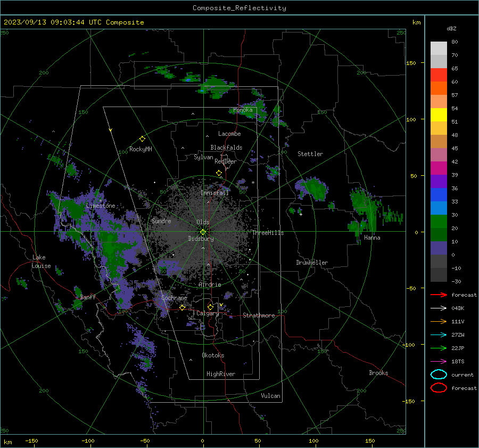
Task: Select the bright yellow swatch in dBZ scale
Action: point(439,115)
